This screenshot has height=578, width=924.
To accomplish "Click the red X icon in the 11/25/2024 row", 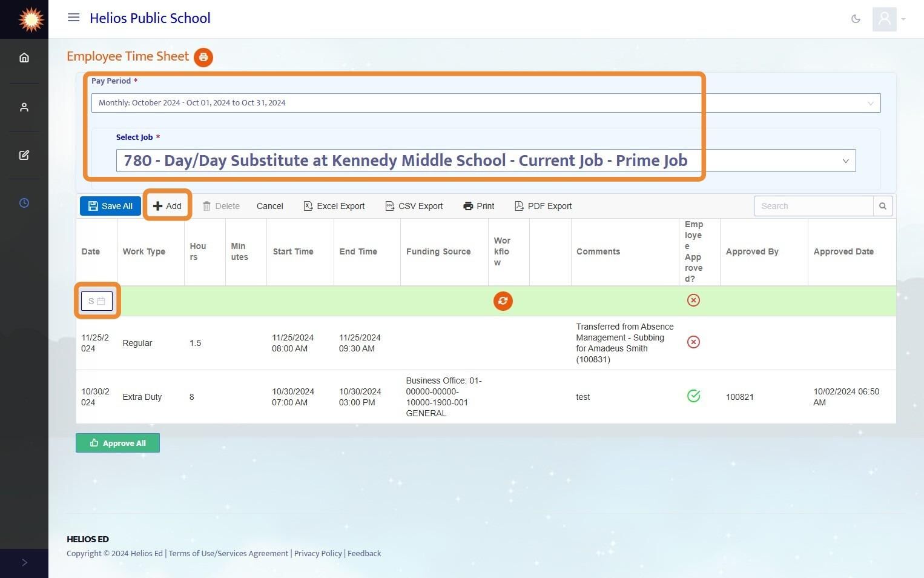I will tap(694, 342).
